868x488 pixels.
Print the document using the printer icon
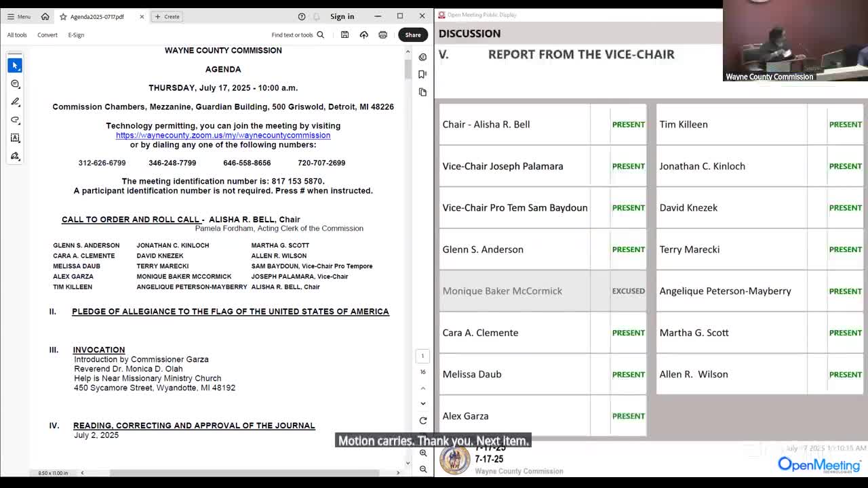coord(383,35)
